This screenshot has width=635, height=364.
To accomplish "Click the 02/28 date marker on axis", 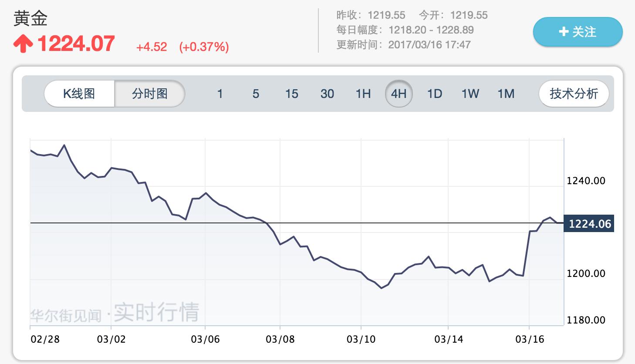I will pyautogui.click(x=45, y=339).
